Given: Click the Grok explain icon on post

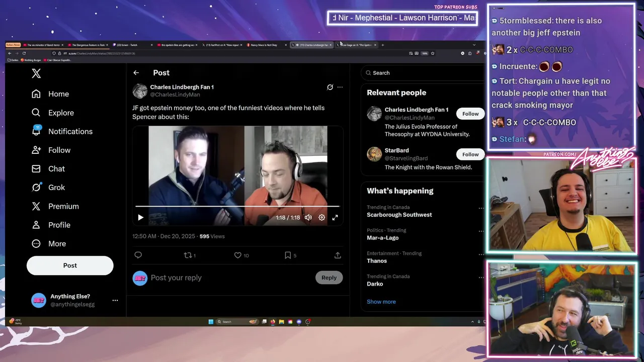Looking at the screenshot, I should 330,87.
